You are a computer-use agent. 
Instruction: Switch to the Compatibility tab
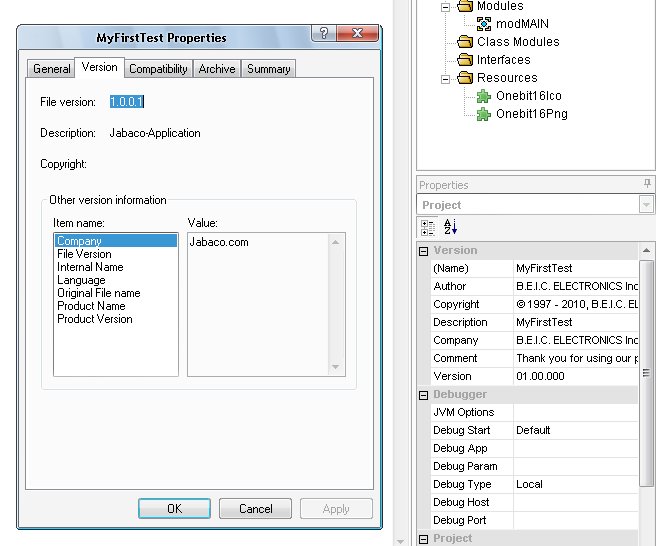pos(158,69)
